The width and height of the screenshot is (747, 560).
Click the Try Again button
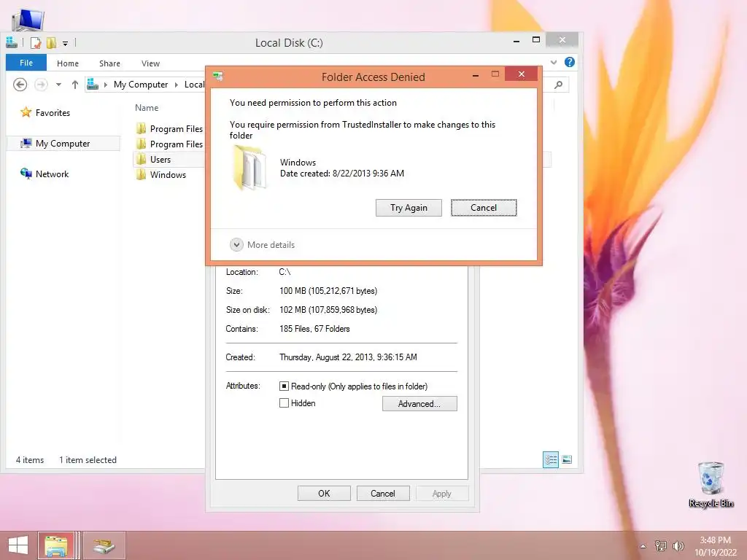409,208
